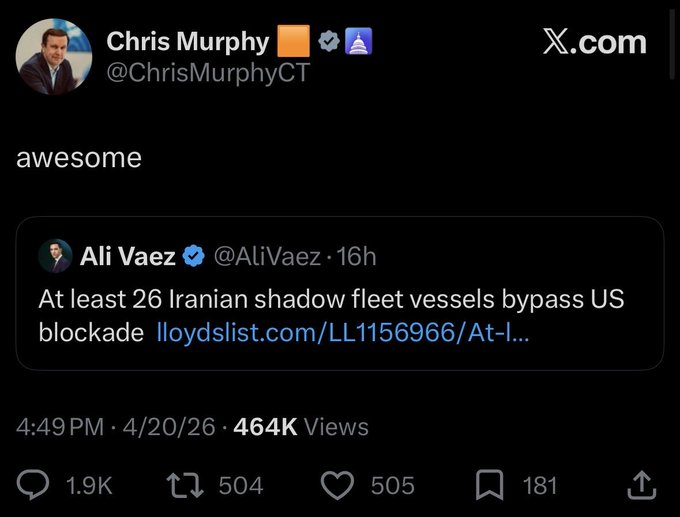The image size is (680, 517).
Task: Click the Chris Murphy display name
Action: (188, 41)
